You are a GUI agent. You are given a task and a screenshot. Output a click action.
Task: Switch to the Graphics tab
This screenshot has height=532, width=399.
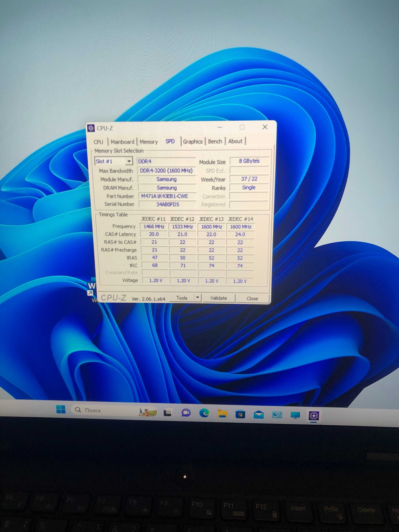tap(193, 141)
